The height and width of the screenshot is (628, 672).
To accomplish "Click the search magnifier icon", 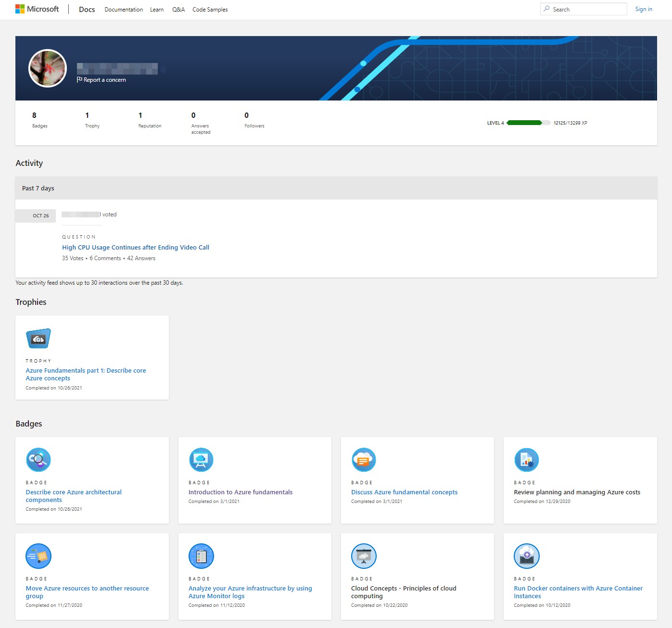I will 546,9.
